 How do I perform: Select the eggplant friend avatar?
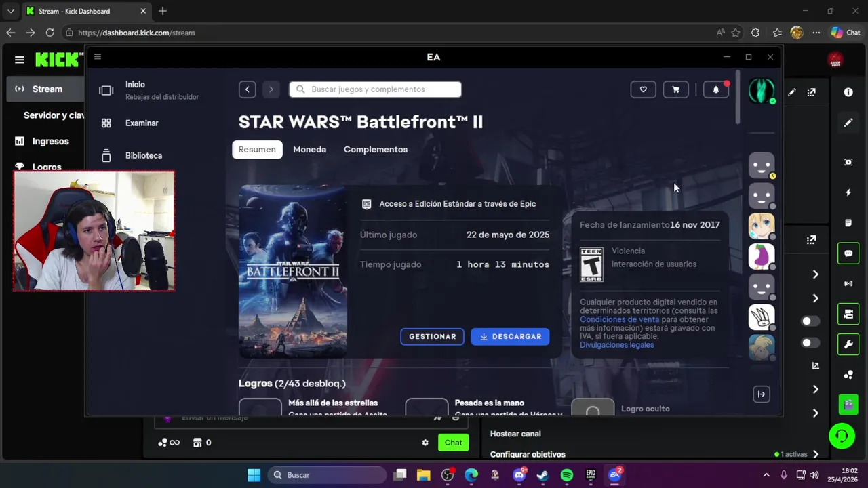click(761, 257)
